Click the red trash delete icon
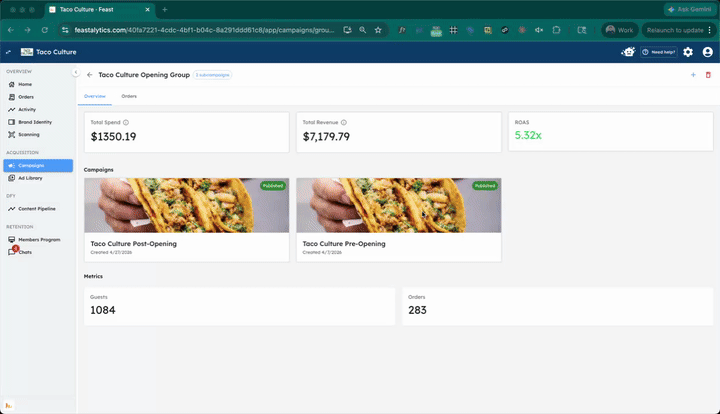This screenshot has height=414, width=720. point(708,75)
